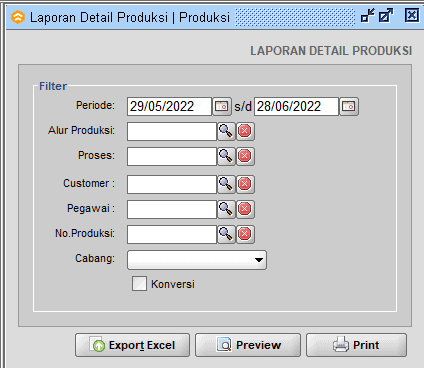Viewport: 424px width, 368px height.
Task: Click the Preview button
Action: click(248, 345)
